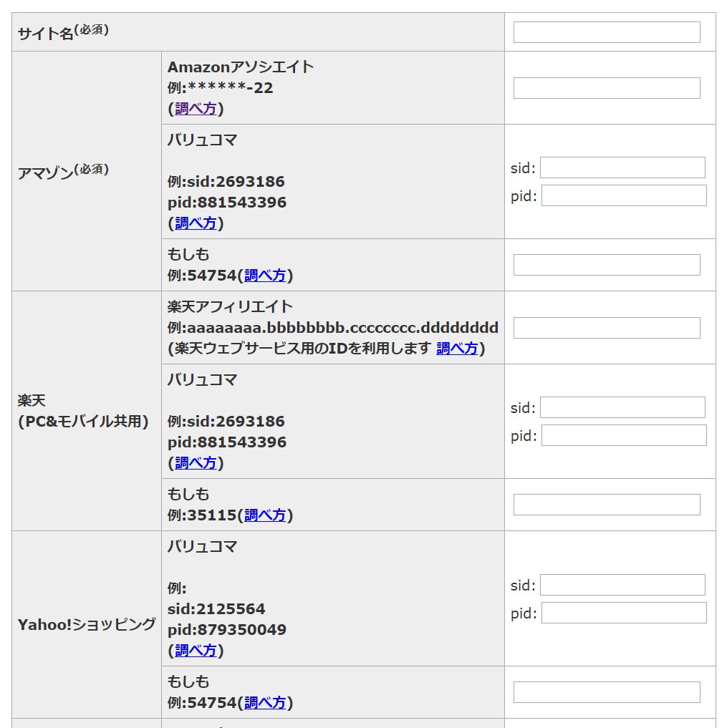Open 調べ方 link under Amazonアソシエイト
The width and height of the screenshot is (727, 728).
click(x=196, y=109)
